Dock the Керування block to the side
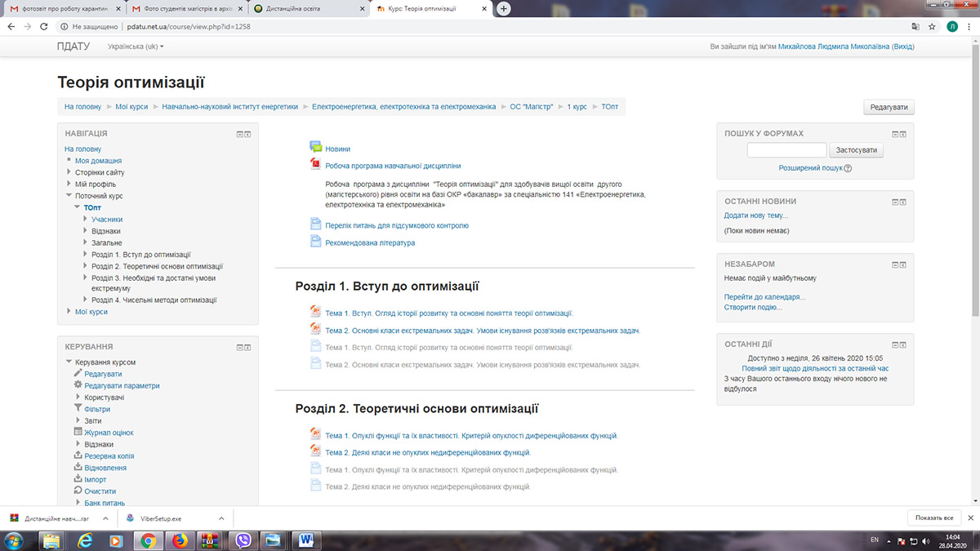 247,347
